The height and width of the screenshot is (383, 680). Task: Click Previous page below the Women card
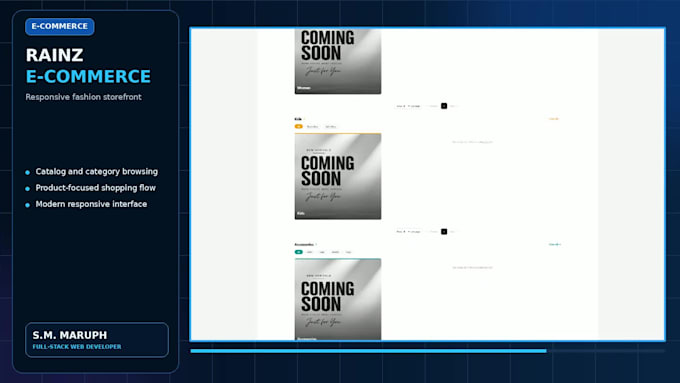[x=432, y=106]
